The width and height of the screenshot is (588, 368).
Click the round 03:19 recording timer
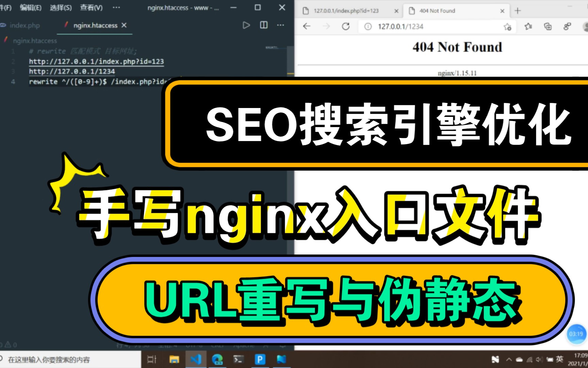click(x=576, y=334)
